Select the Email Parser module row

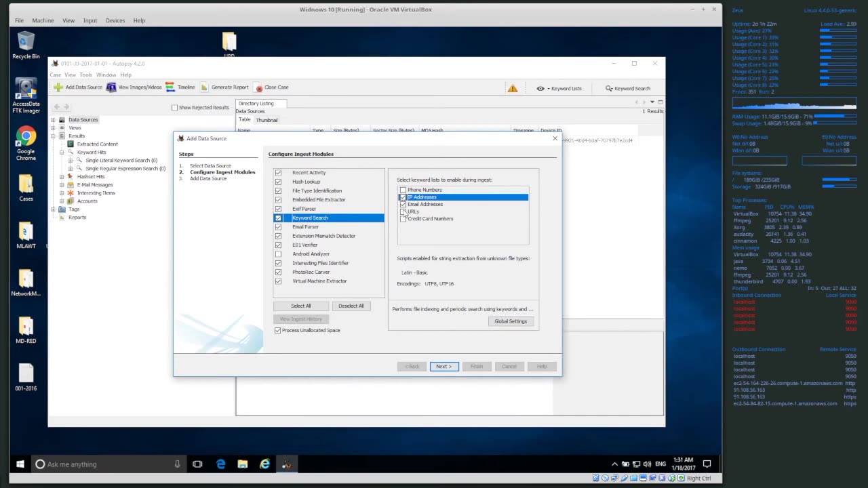tap(329, 227)
